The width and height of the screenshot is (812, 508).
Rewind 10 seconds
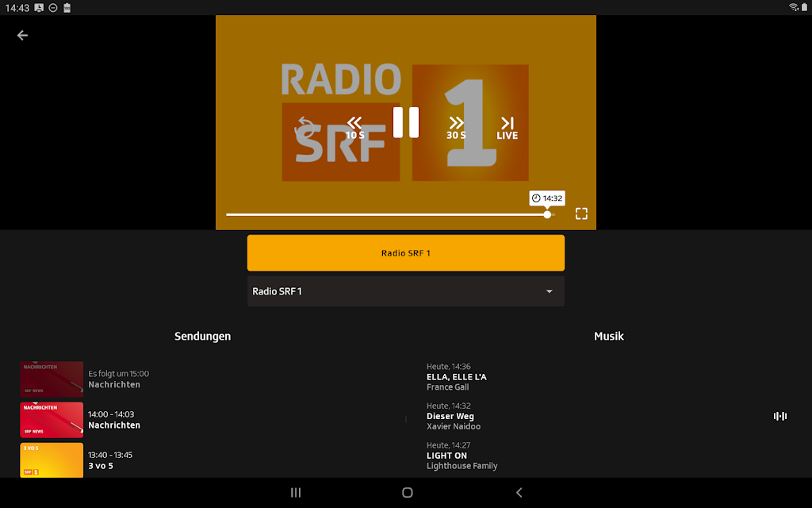click(354, 128)
